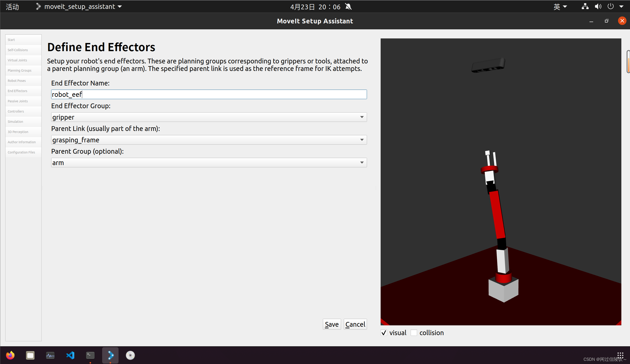The image size is (630, 364).
Task: Cancel the end effector editing
Action: pyautogui.click(x=355, y=324)
